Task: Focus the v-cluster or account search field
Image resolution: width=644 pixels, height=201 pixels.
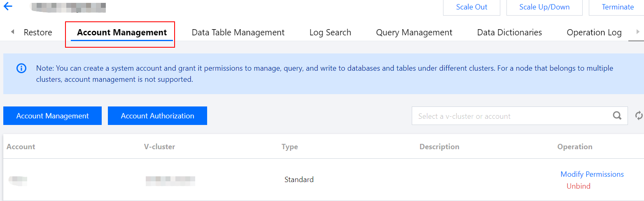Action: tap(511, 116)
